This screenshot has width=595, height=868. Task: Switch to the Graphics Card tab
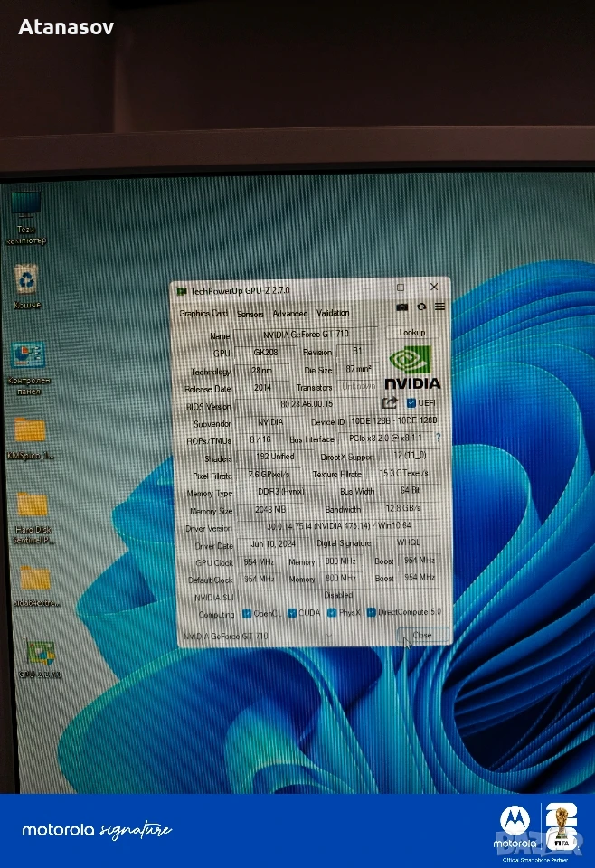click(x=203, y=314)
